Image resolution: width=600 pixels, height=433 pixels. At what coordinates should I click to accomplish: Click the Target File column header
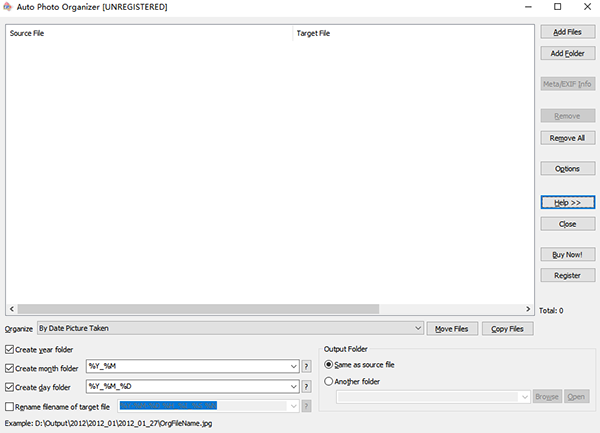(413, 33)
